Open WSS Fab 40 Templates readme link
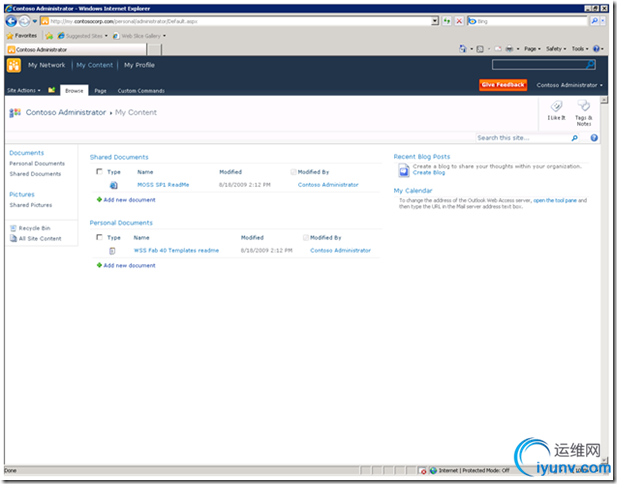617x484 pixels. (x=176, y=251)
